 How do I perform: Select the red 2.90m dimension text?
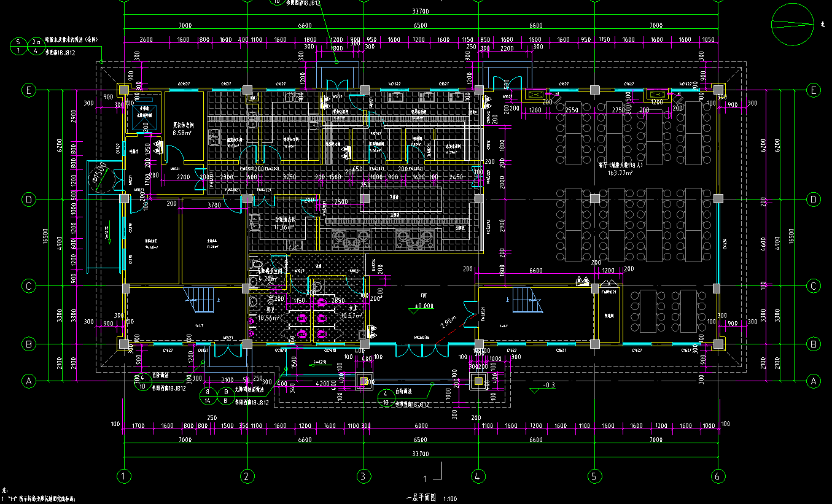pyautogui.click(x=449, y=322)
